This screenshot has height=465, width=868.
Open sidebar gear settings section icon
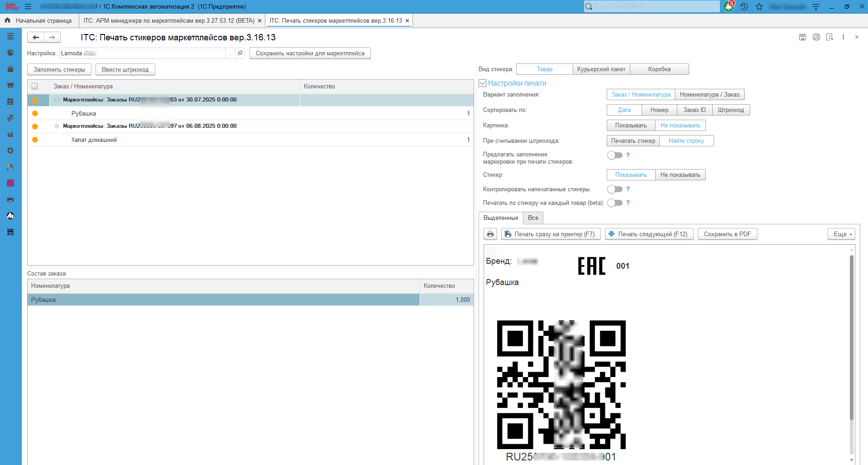[x=10, y=150]
